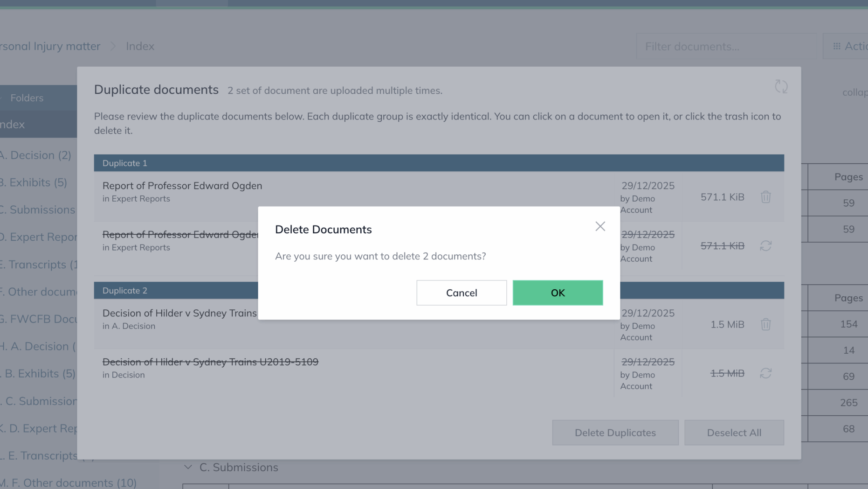Open the Index breadcrumb link
Image resolution: width=868 pixels, height=489 pixels.
140,46
